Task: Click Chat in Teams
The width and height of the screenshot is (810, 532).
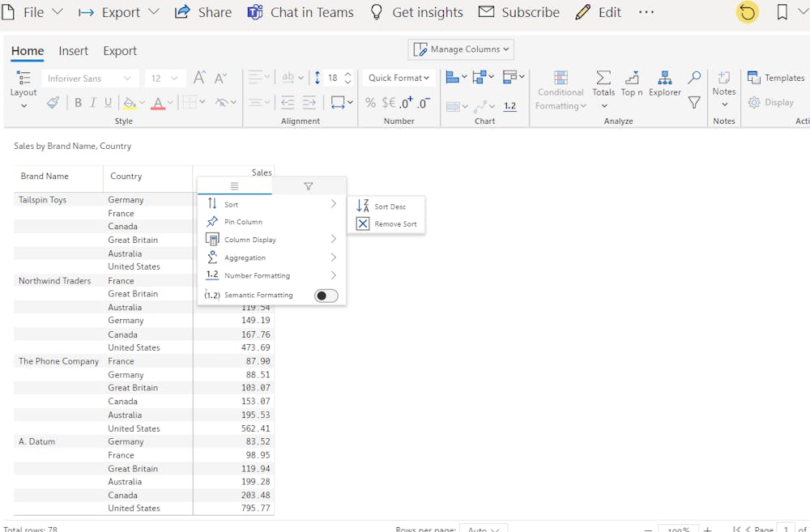Action: 301,12
